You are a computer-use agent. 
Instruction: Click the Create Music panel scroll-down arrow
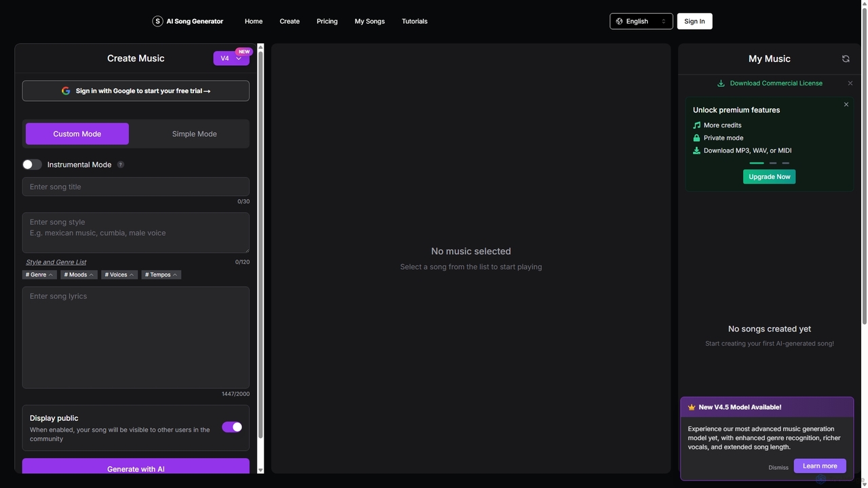point(260,469)
